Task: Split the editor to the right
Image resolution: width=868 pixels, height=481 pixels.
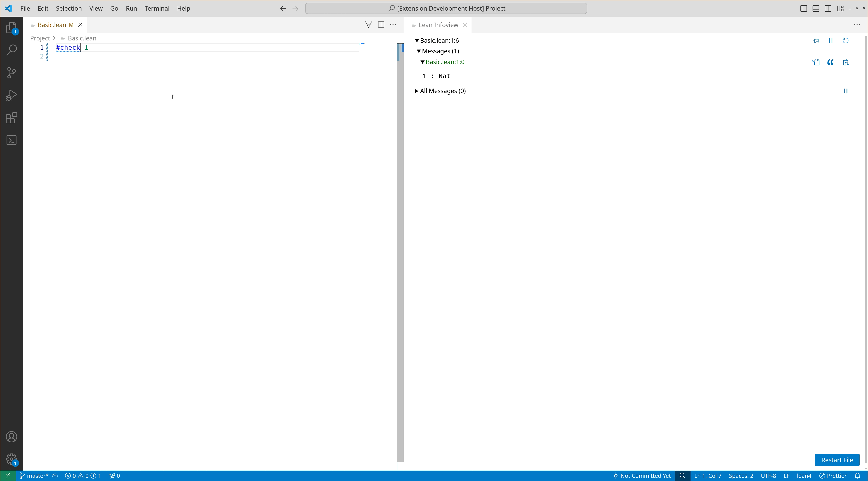Action: pos(381,25)
